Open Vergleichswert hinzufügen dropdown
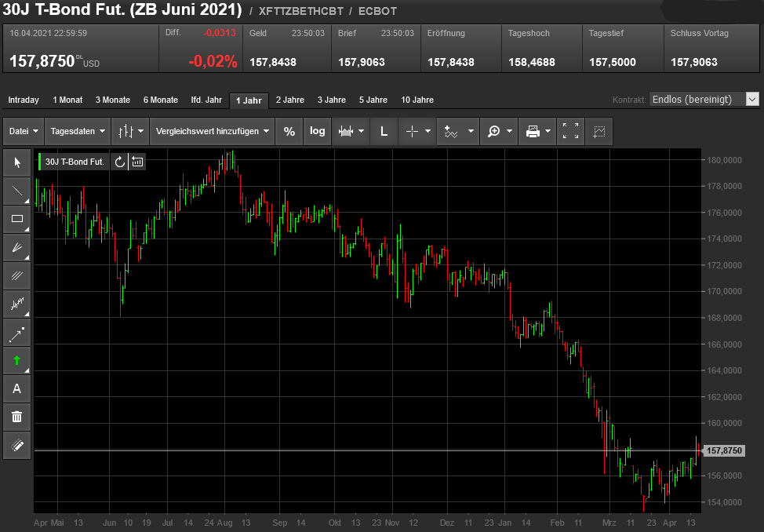The width and height of the screenshot is (764, 532). point(213,132)
